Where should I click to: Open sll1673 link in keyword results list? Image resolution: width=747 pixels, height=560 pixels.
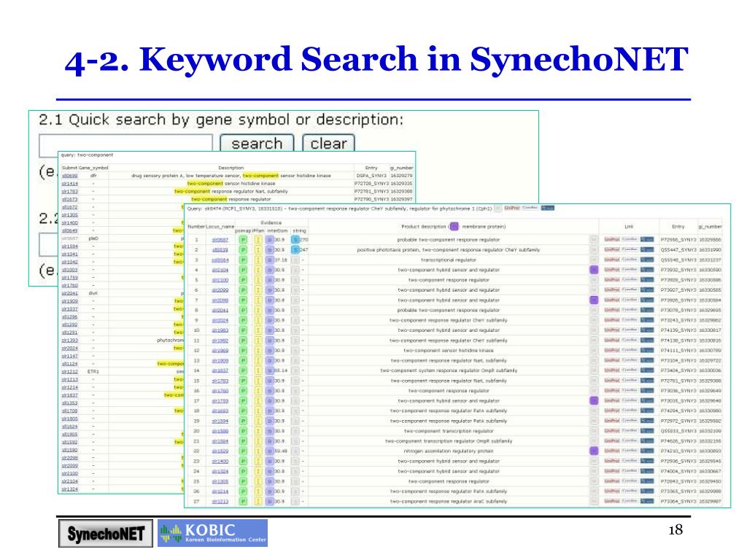click(x=69, y=200)
